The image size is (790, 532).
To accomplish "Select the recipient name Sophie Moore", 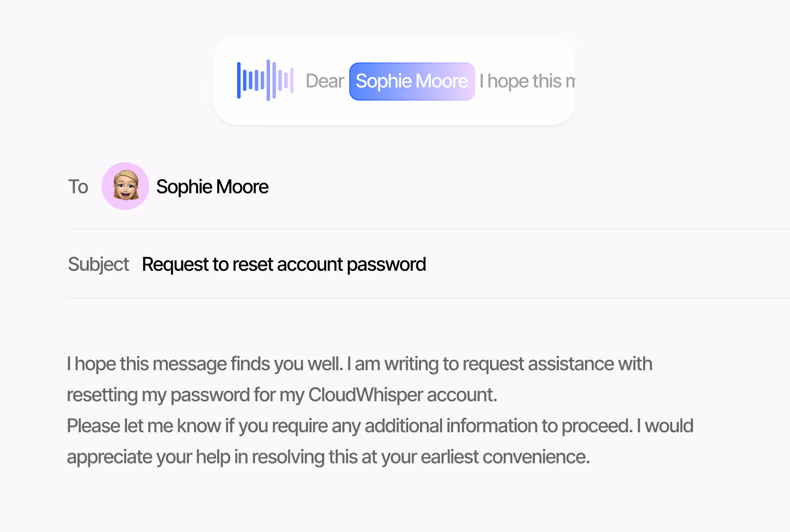I will pyautogui.click(x=212, y=186).
